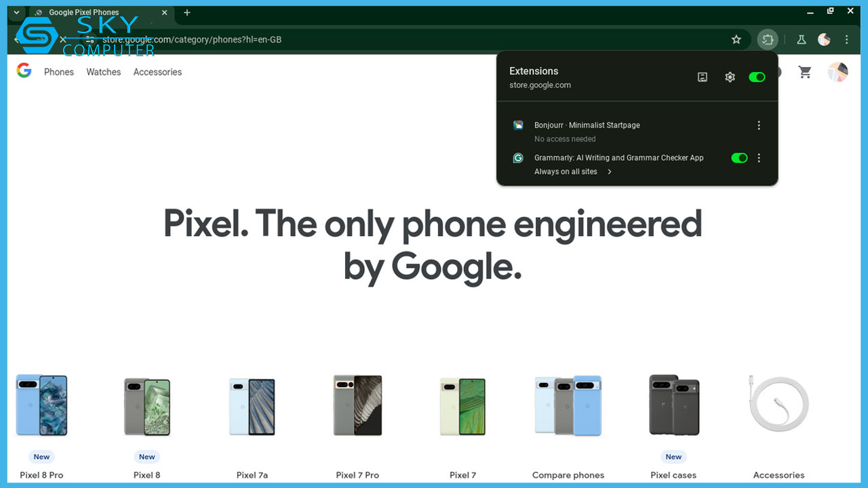The width and height of the screenshot is (868, 488).
Task: Disable the main Extensions toggle
Action: [x=757, y=77]
